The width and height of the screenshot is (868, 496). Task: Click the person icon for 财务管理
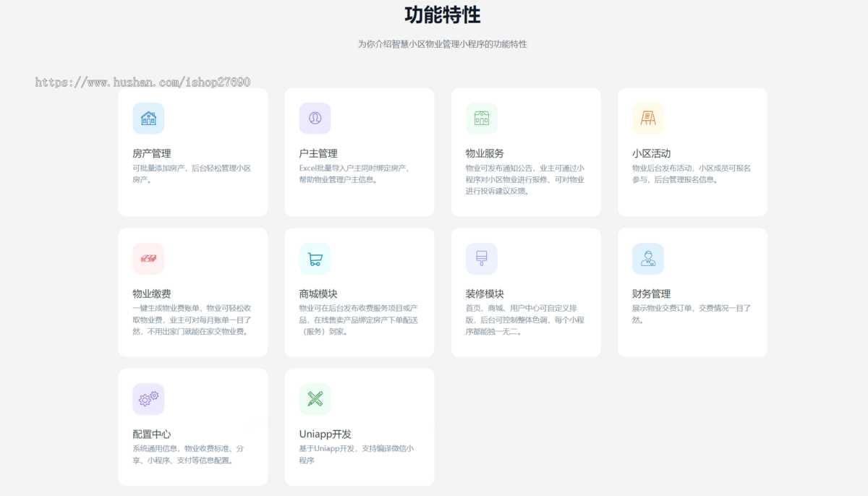click(648, 259)
